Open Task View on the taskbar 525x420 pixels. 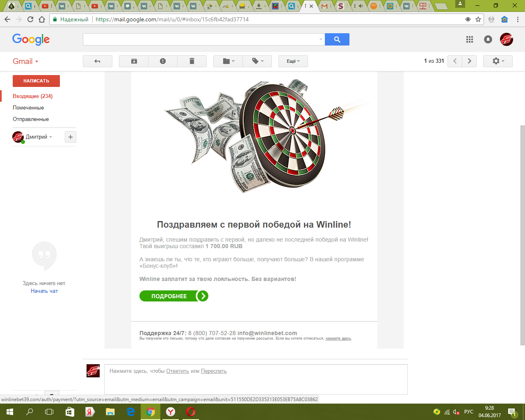tap(49, 412)
